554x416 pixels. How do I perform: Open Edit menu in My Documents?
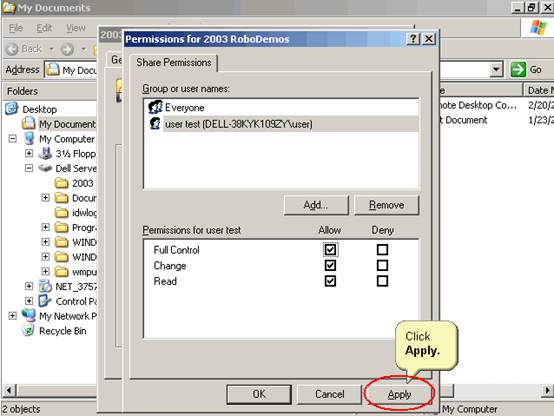click(x=44, y=28)
